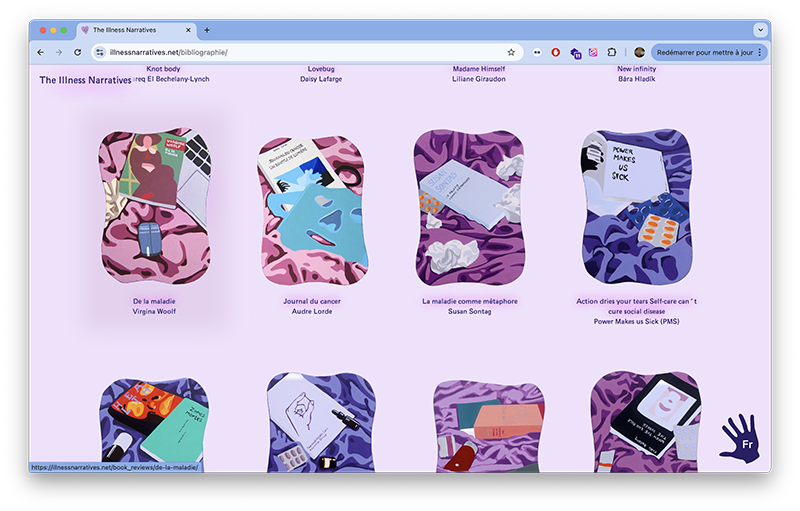
Task: Close The Illness Narratives tab
Action: click(188, 30)
